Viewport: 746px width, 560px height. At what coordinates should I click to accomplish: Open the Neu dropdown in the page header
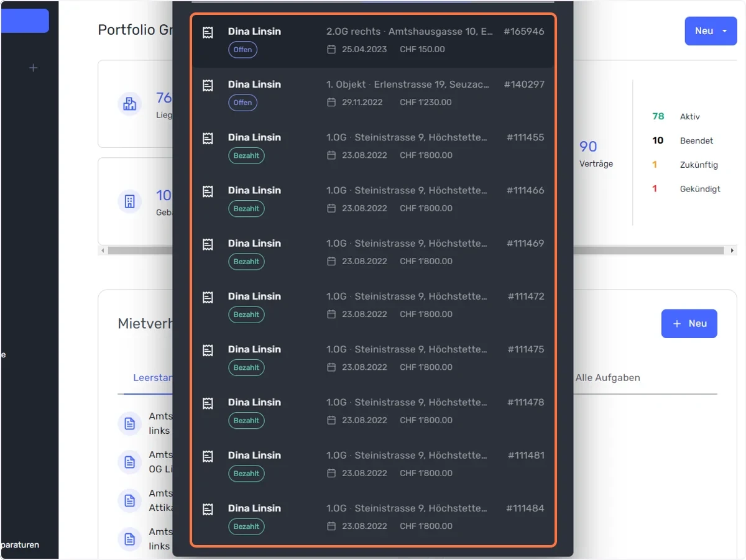tap(711, 31)
